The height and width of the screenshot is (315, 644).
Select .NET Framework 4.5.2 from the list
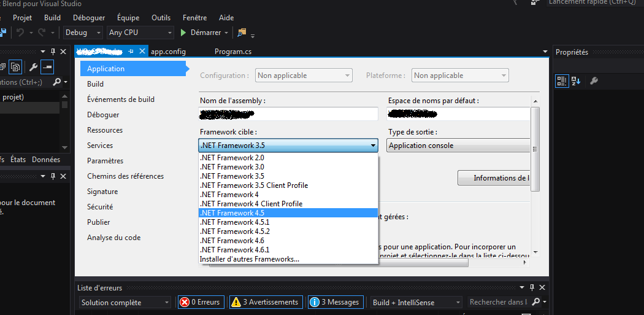coord(288,231)
